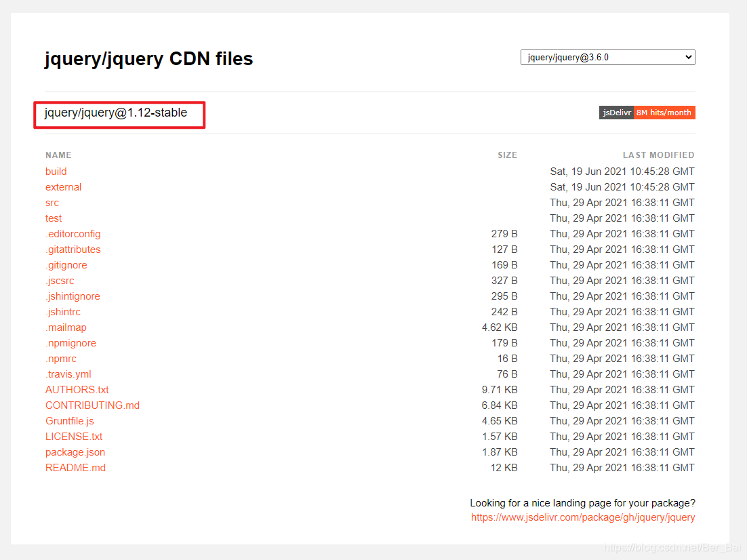Click the 295 B size of .jshintignore
Image resolution: width=747 pixels, height=560 pixels.
click(x=504, y=296)
